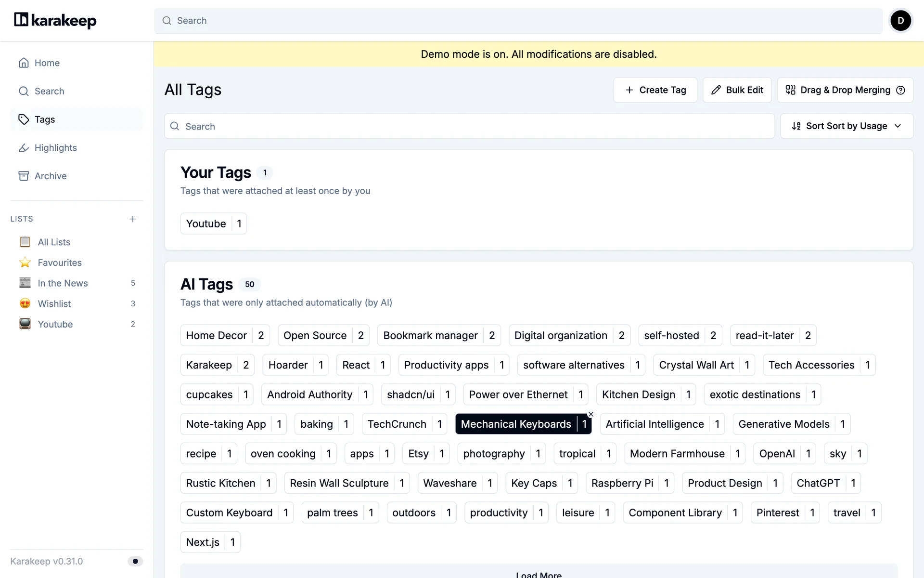Open the Karakeep tag
The image size is (924, 578).
point(217,365)
